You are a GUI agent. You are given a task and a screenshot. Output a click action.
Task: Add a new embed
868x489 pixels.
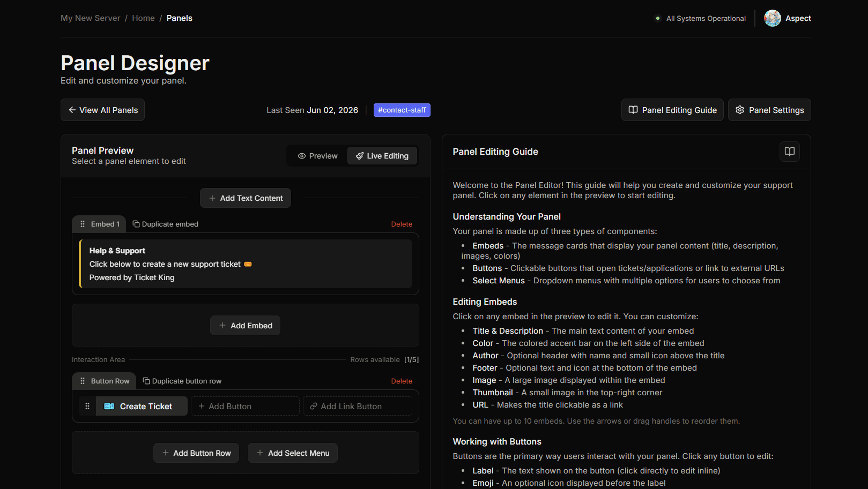245,326
